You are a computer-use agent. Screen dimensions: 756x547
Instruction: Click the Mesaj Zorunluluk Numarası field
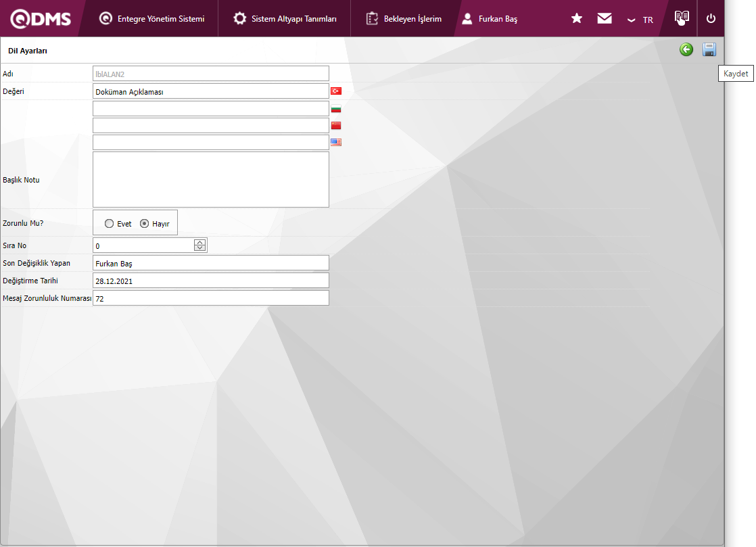[x=211, y=298]
